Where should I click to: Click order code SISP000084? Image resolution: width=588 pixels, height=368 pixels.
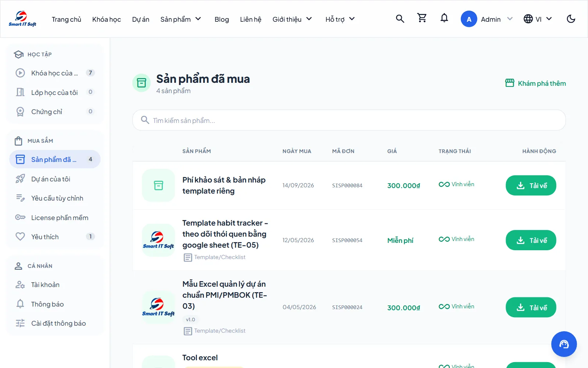coord(347,186)
